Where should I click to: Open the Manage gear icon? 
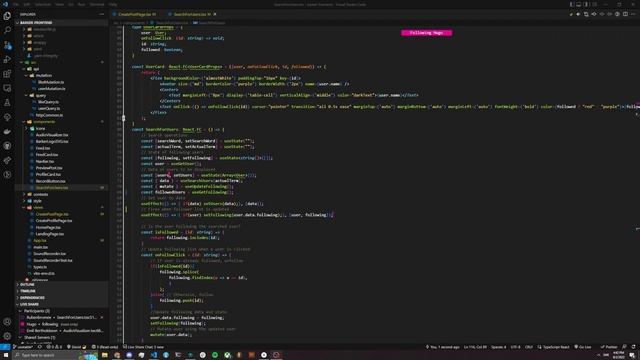pos(7,336)
